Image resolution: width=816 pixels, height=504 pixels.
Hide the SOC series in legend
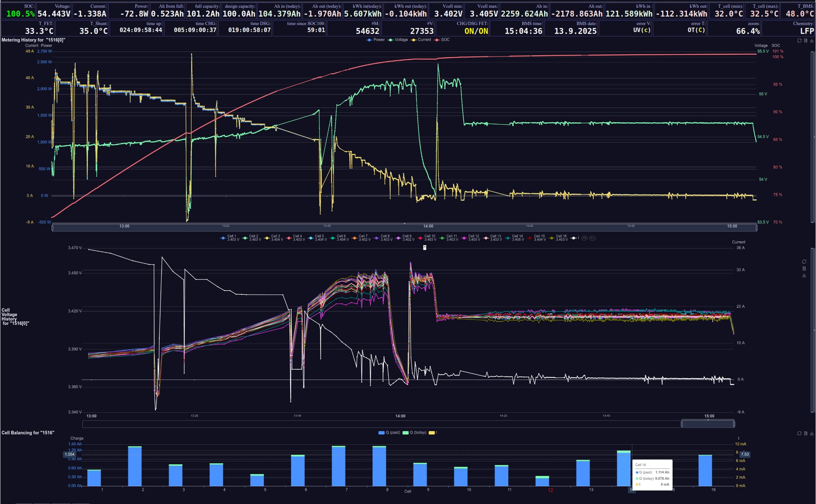(x=442, y=40)
